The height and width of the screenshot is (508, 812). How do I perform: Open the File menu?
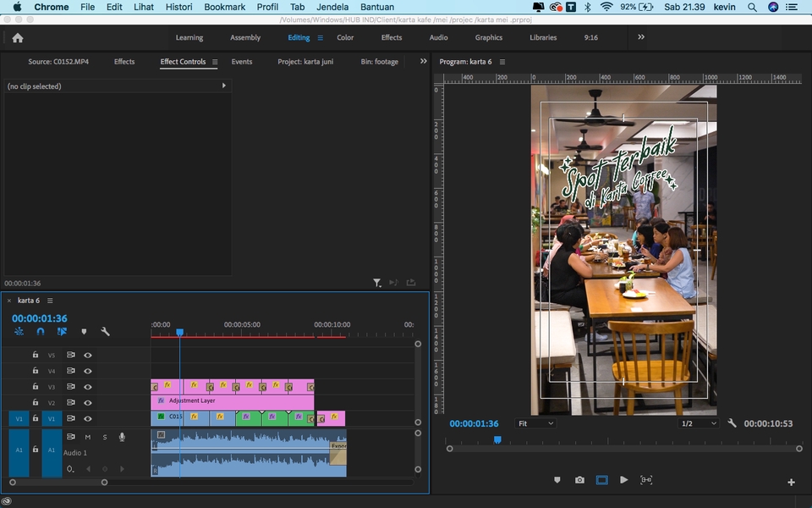point(87,7)
